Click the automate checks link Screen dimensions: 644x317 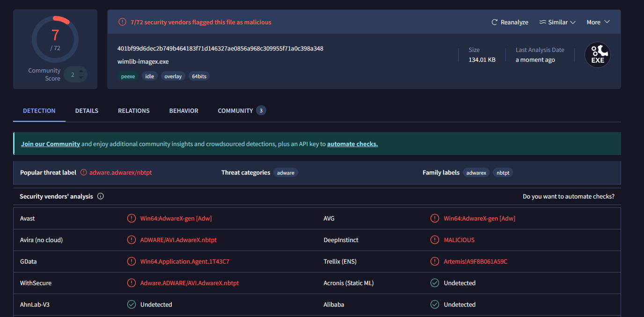click(352, 144)
